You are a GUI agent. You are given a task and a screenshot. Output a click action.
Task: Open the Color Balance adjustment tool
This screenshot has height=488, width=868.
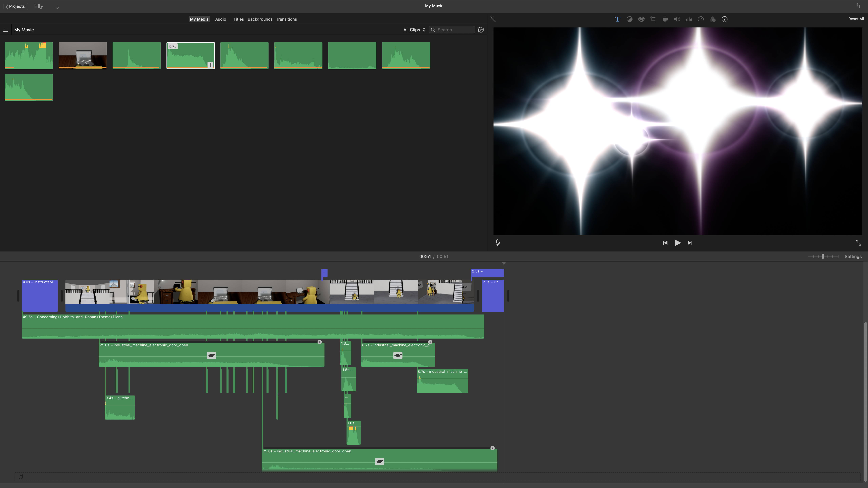point(629,19)
